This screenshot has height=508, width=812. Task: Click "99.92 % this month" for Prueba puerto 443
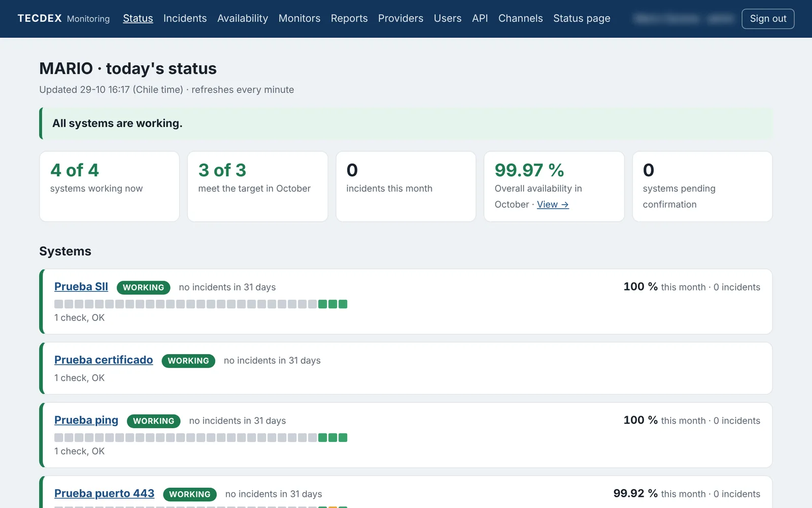tap(659, 494)
